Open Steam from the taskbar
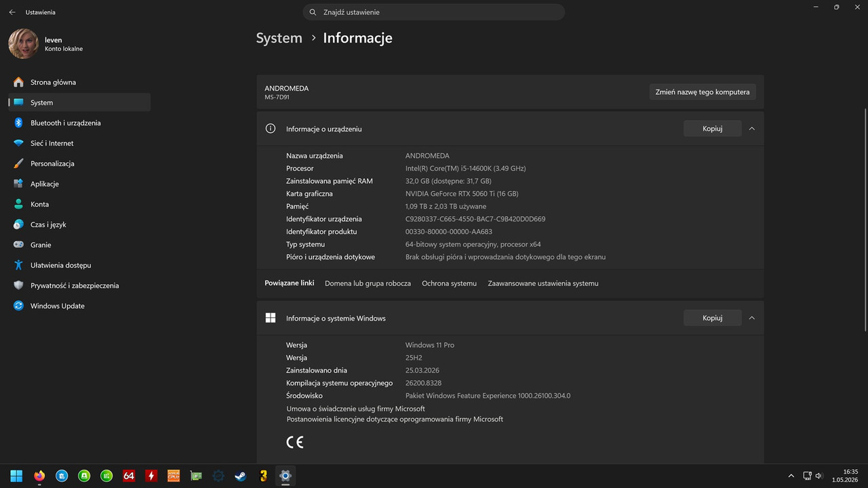The width and height of the screenshot is (868, 488). click(241, 476)
